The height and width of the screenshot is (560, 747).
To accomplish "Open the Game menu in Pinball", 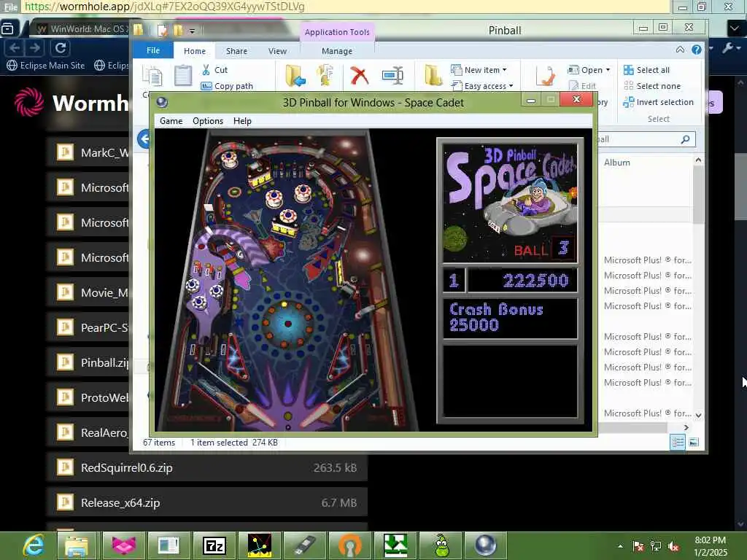I will tap(171, 121).
